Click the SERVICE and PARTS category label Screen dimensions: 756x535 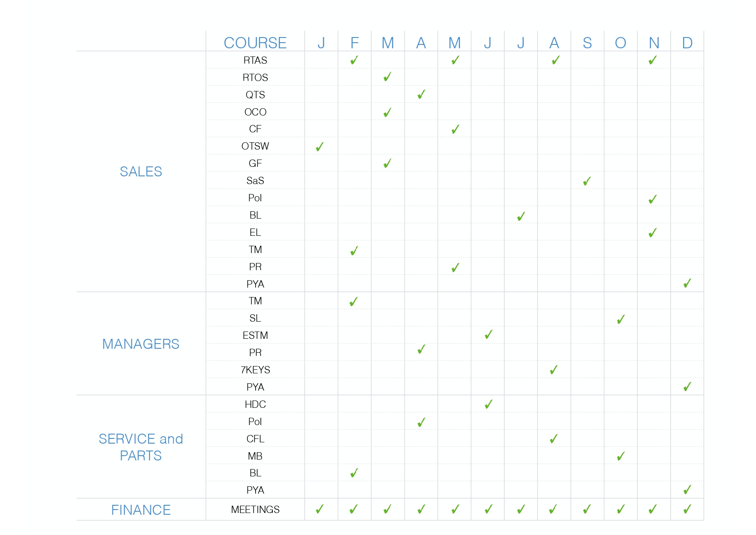[x=141, y=447]
